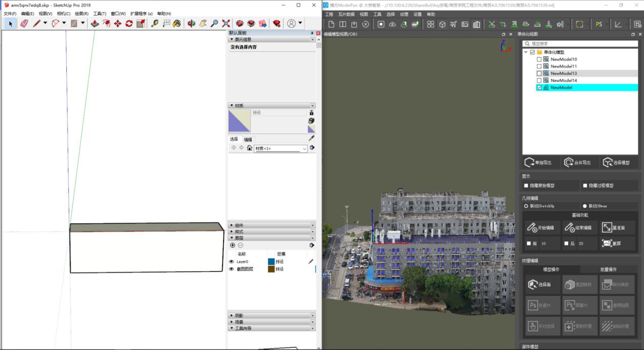The width and height of the screenshot is (644, 350).
Task: Select the 联动3Dmax radio button
Action: pyautogui.click(x=585, y=206)
